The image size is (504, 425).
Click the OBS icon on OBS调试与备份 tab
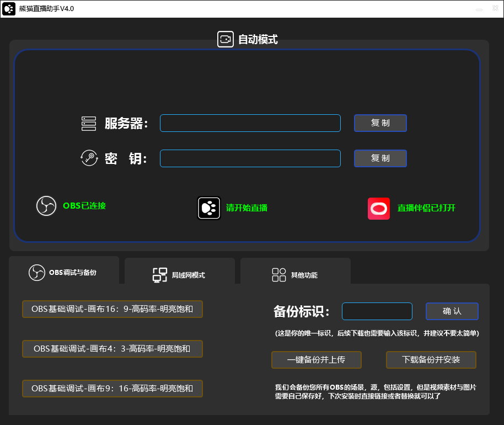pyautogui.click(x=36, y=272)
